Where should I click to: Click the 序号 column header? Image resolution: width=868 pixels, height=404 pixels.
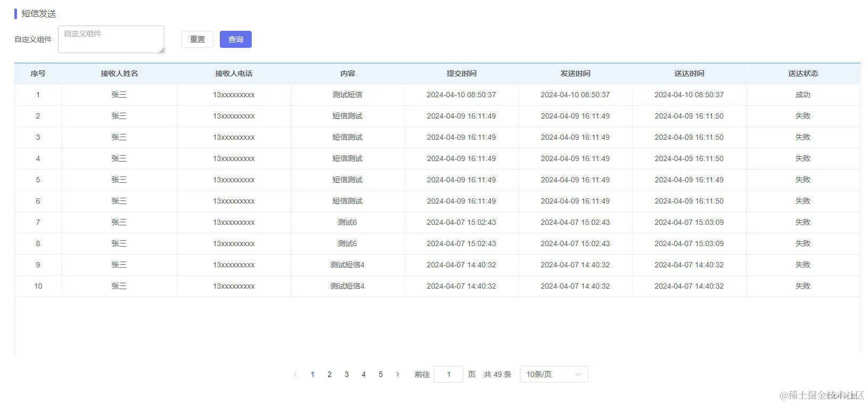click(x=38, y=73)
